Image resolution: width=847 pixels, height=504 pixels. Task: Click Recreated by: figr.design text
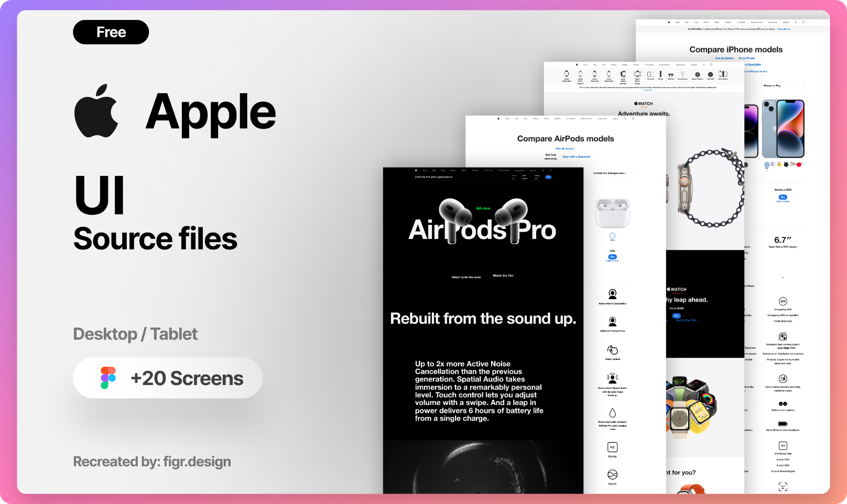[152, 462]
